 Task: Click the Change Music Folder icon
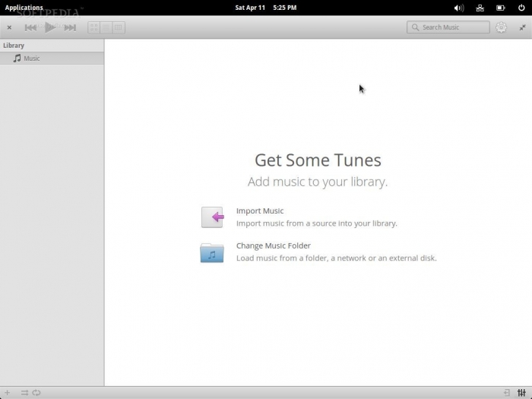(x=212, y=252)
